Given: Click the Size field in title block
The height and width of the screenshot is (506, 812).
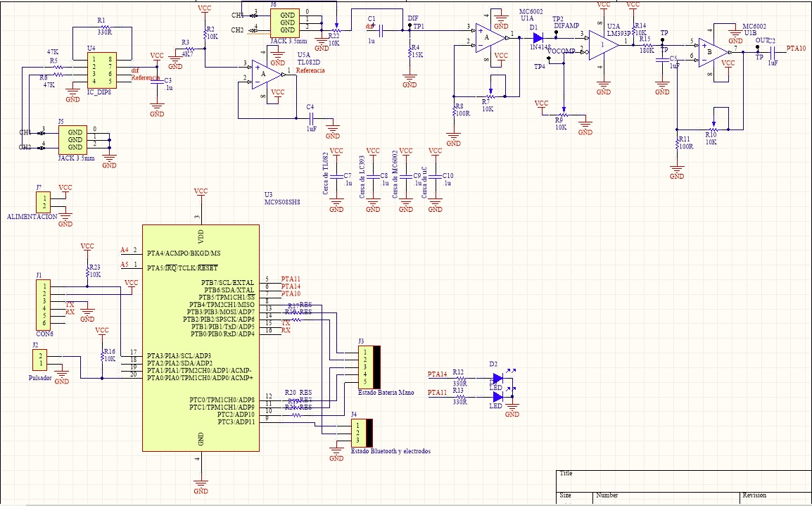Looking at the screenshot, I should [574, 497].
